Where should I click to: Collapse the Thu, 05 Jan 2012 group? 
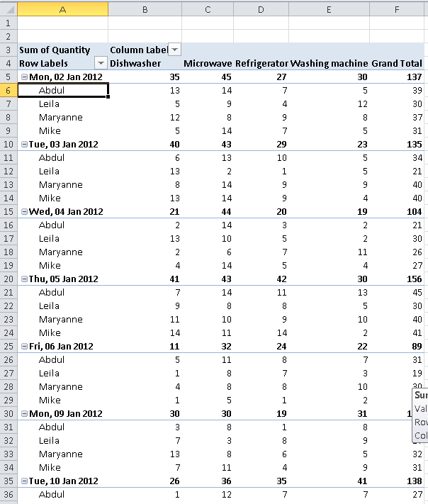pyautogui.click(x=24, y=279)
